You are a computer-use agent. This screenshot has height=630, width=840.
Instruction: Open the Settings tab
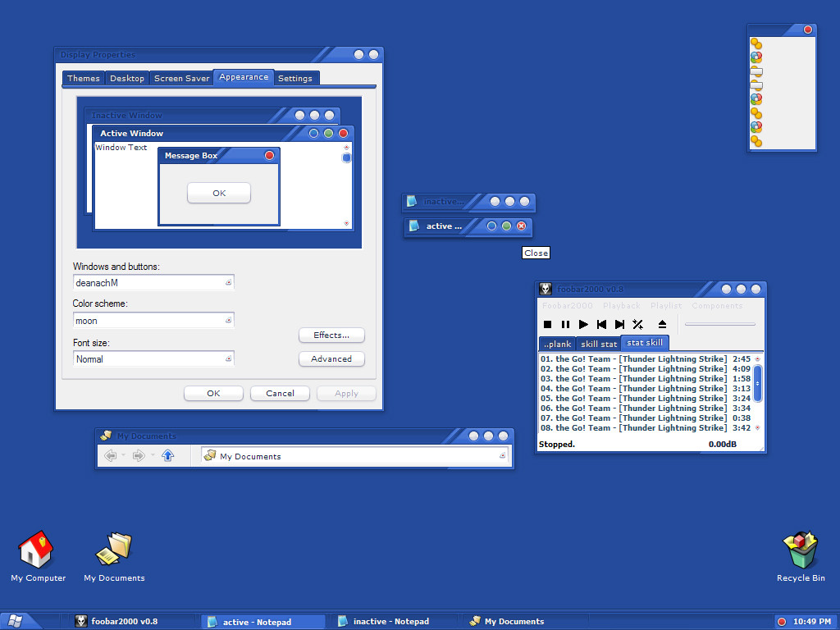295,78
